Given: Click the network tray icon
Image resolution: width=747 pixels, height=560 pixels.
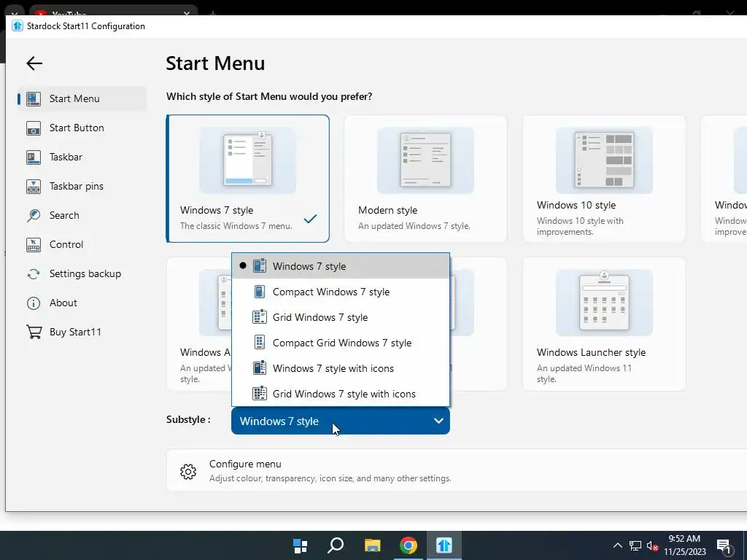Looking at the screenshot, I should point(635,545).
